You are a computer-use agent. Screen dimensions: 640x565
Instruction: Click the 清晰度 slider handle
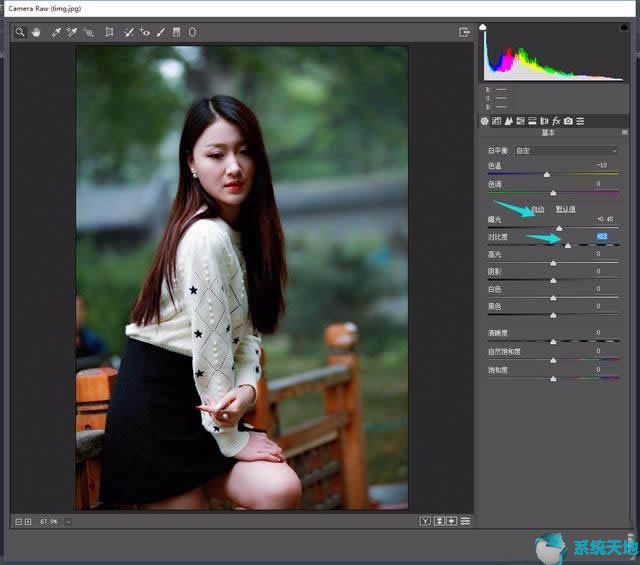pyautogui.click(x=553, y=342)
